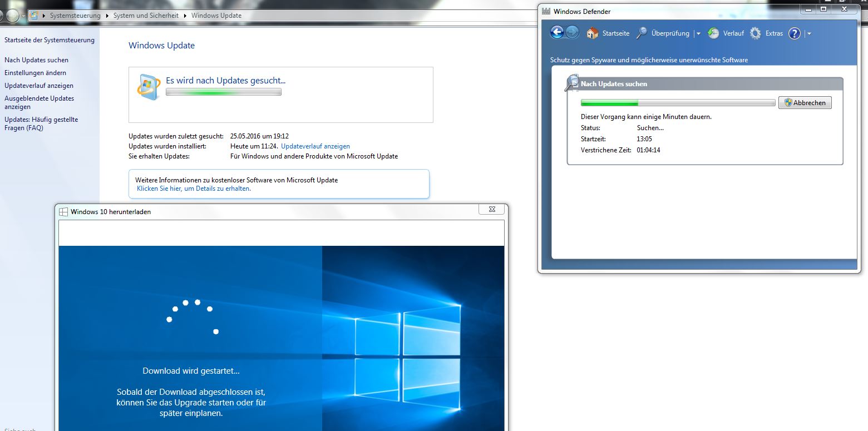The height and width of the screenshot is (431, 868).
Task: Click Startzeit value 13:05
Action: 644,139
